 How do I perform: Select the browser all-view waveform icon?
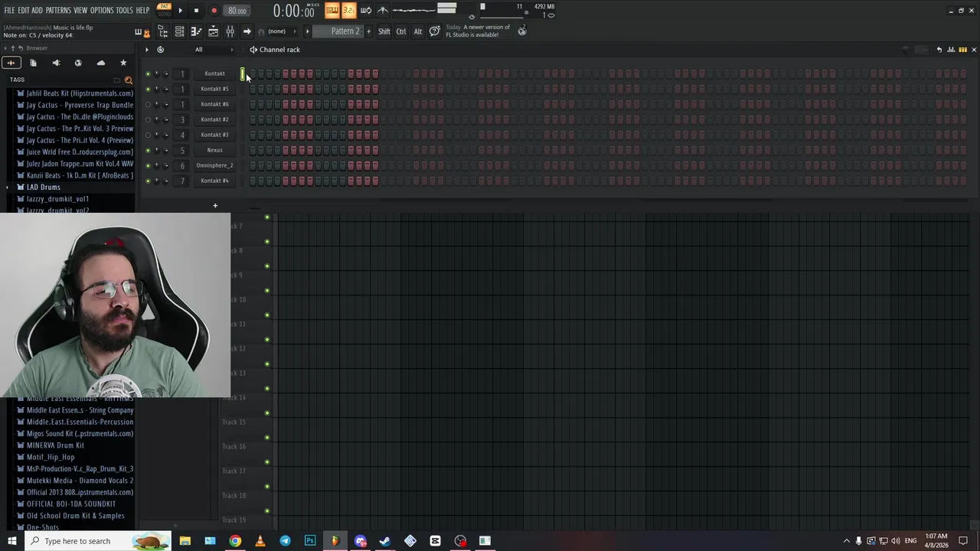11,63
